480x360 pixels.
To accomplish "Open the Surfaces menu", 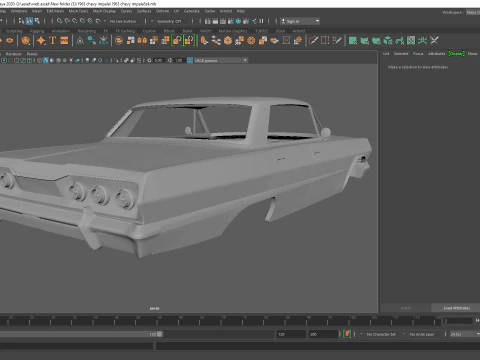I will pyautogui.click(x=144, y=11).
